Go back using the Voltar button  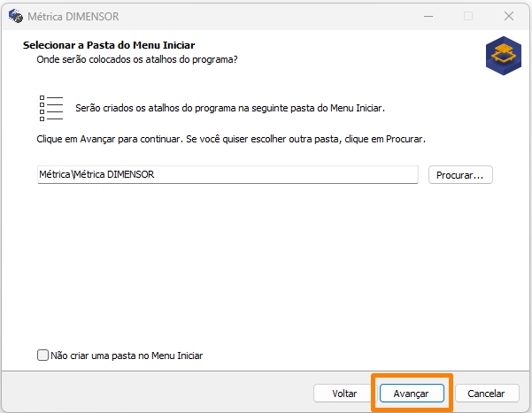[344, 394]
